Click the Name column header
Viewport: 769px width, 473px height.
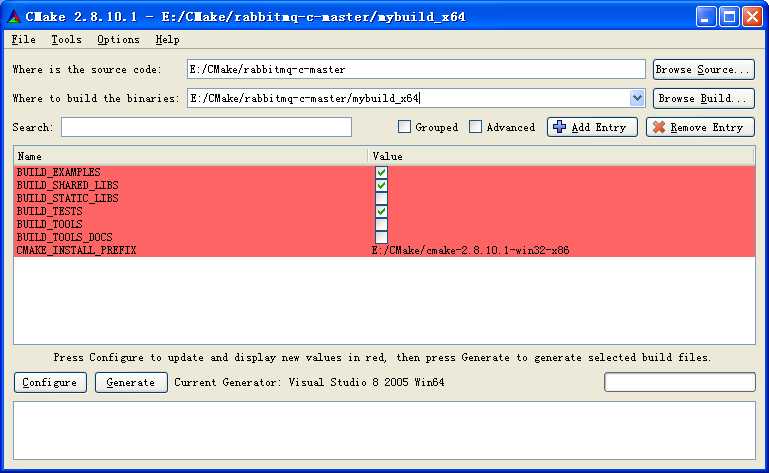(x=191, y=156)
